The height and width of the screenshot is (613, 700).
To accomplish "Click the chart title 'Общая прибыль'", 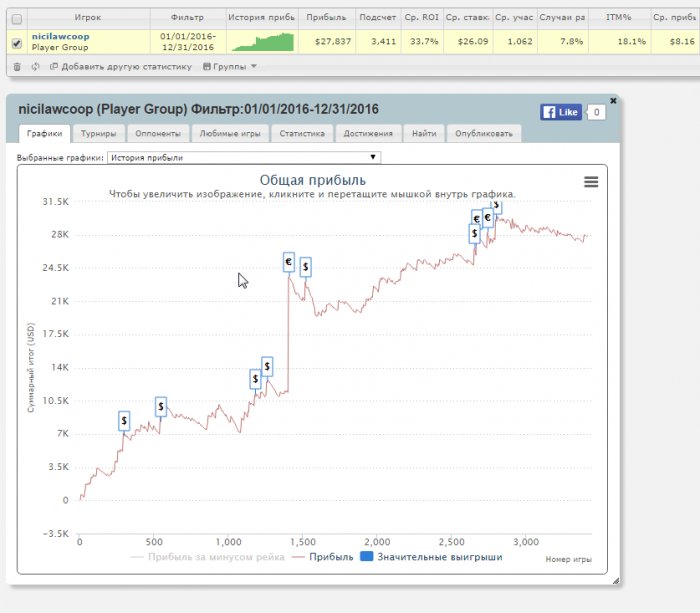I will 312,180.
